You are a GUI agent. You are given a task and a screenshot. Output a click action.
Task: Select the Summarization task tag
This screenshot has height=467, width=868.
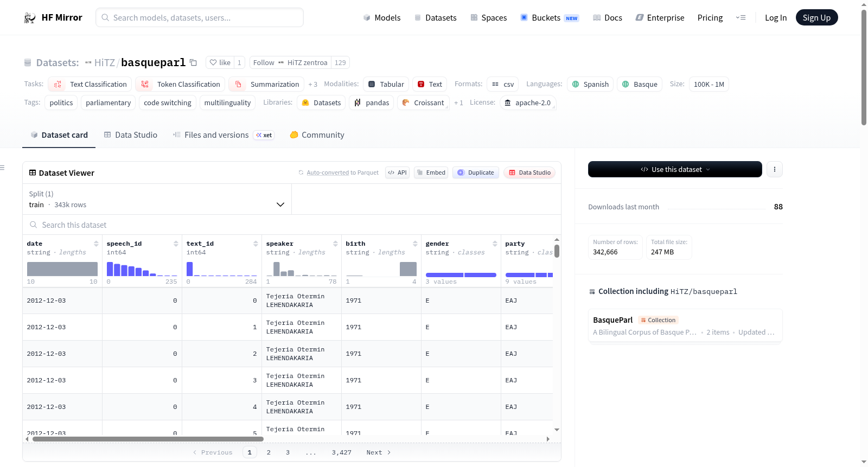coord(266,84)
